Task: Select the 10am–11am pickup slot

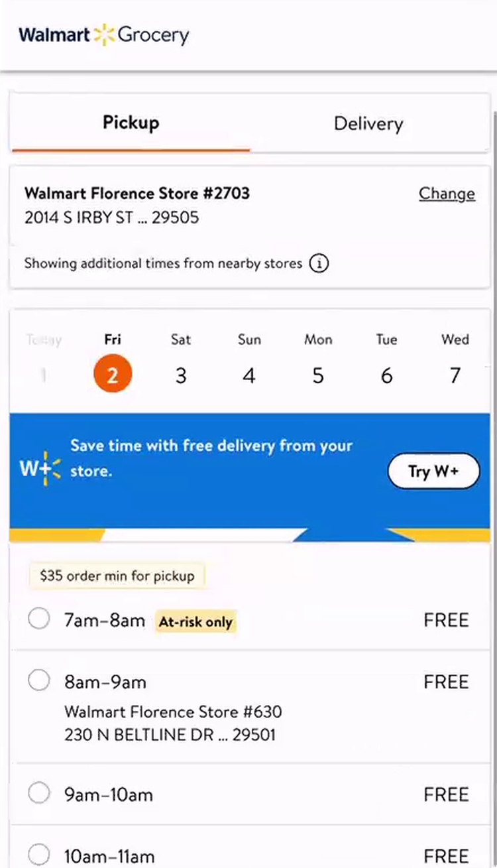Action: 39,855
